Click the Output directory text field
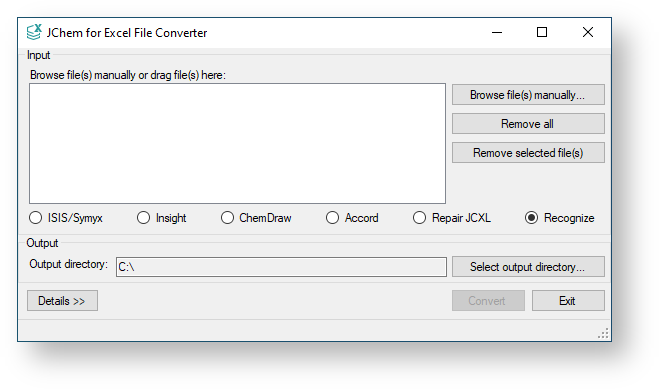The height and width of the screenshot is (390, 660). pyautogui.click(x=281, y=267)
